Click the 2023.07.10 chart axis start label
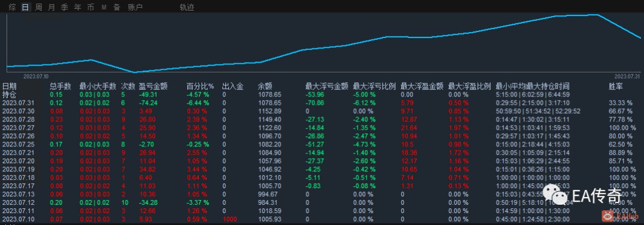This screenshot has width=644, height=225. [x=36, y=77]
